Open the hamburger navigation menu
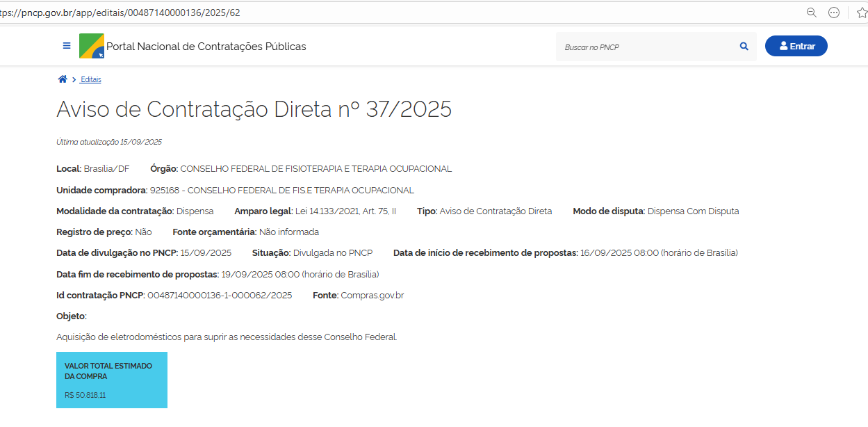Viewport: 868px width, 427px height. pyautogui.click(x=67, y=46)
